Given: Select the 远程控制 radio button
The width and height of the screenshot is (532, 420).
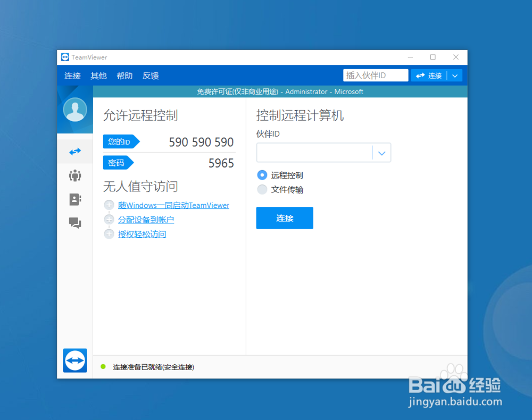Looking at the screenshot, I should (x=262, y=175).
